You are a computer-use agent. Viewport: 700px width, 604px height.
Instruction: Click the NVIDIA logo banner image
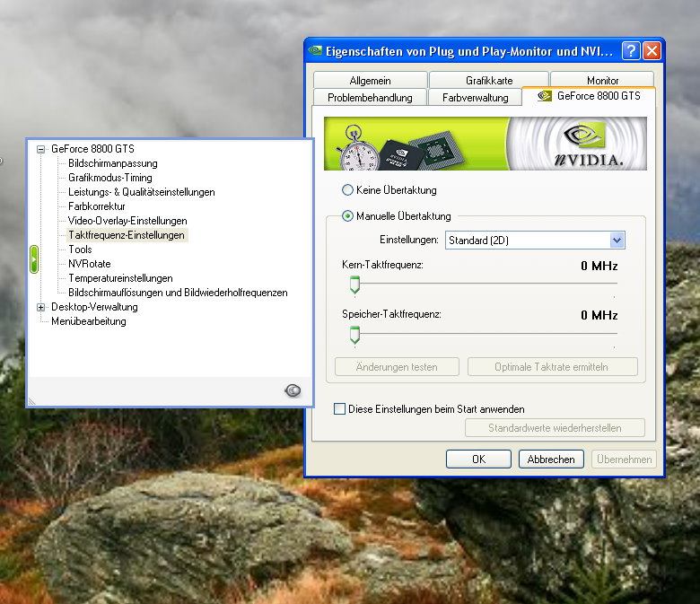coord(486,144)
